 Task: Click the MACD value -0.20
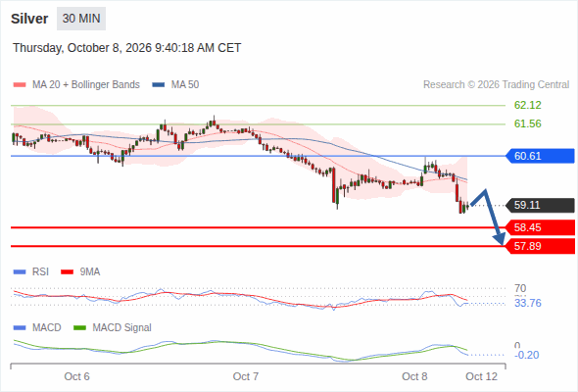pyautogui.click(x=527, y=355)
